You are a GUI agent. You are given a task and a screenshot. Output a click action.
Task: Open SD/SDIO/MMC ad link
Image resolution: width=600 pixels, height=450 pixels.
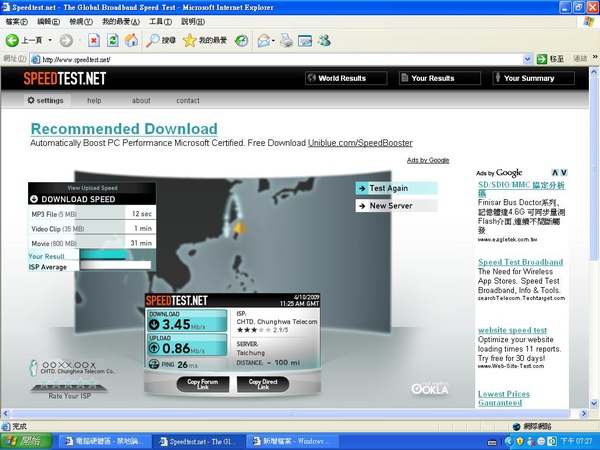(521, 189)
